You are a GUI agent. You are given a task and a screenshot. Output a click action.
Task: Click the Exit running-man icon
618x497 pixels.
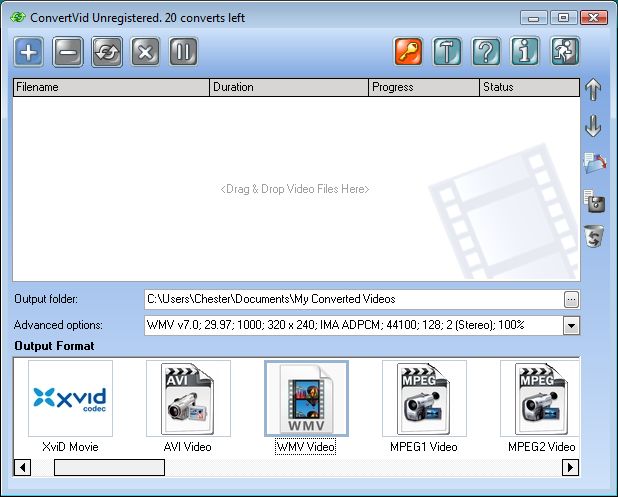[x=565, y=52]
